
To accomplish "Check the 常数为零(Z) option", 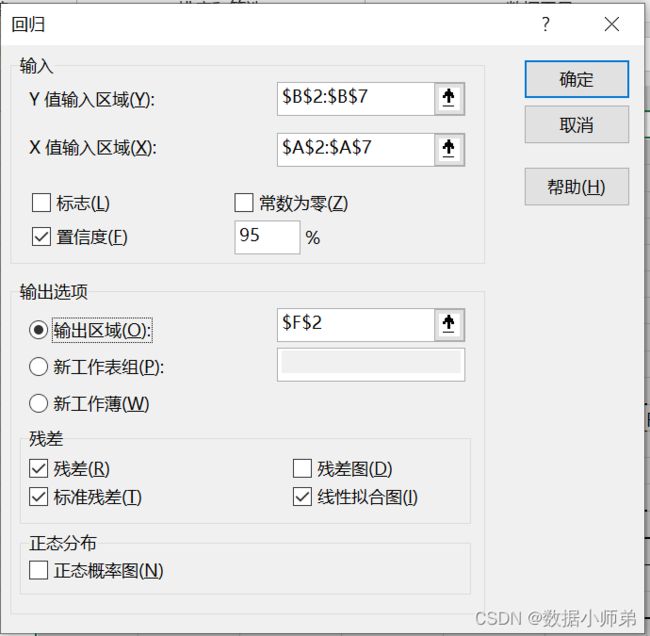I will [x=244, y=203].
